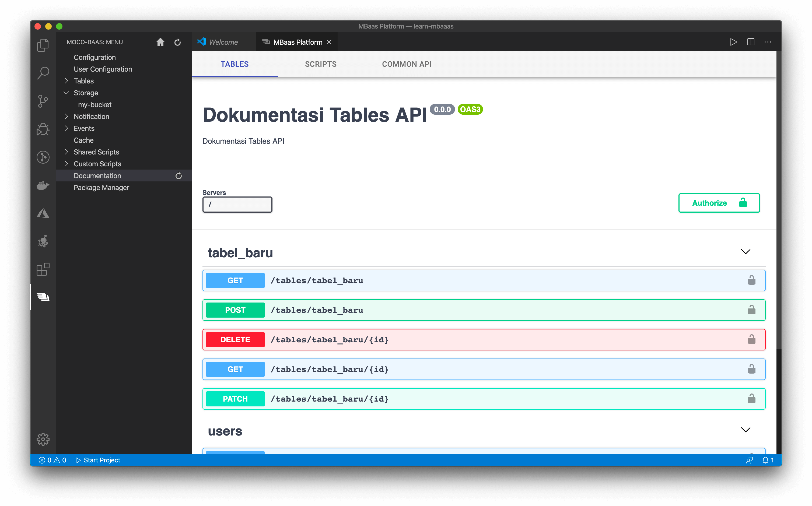Switch to the SCRIPTS tab
Viewport: 812px width, 506px height.
tap(320, 64)
